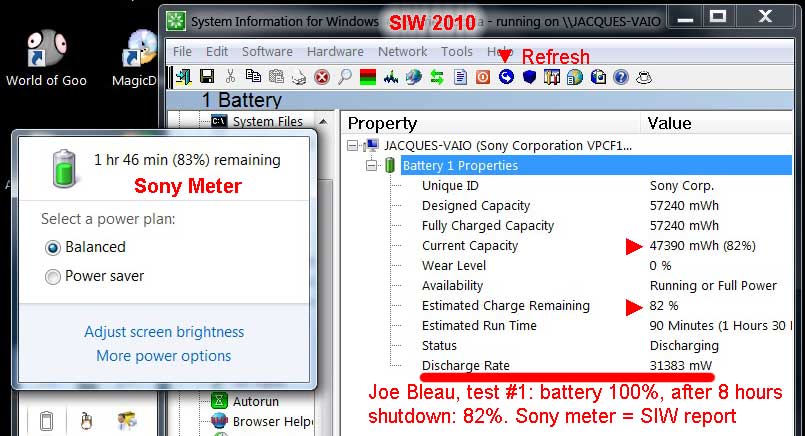805x436 pixels.
Task: Click the 47390 mWh (82%) value
Action: [x=703, y=245]
